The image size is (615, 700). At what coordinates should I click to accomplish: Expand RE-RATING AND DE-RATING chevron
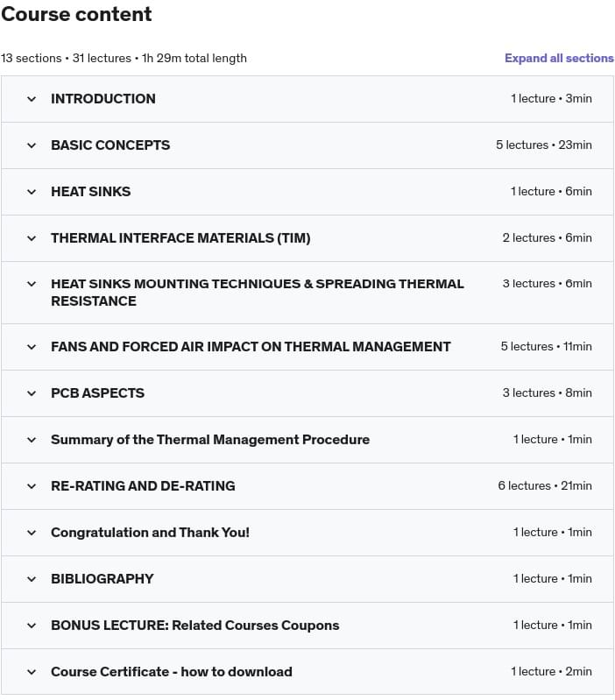tap(32, 486)
